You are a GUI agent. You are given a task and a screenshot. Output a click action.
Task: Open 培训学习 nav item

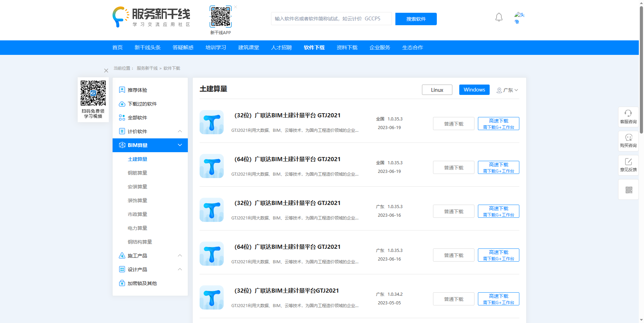pos(216,48)
